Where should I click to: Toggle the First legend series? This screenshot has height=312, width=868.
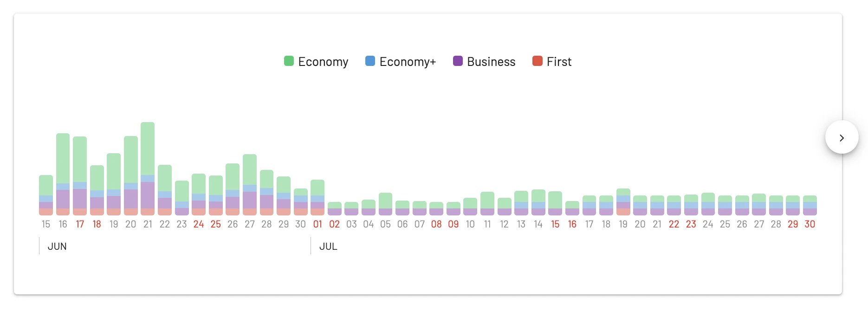(552, 61)
